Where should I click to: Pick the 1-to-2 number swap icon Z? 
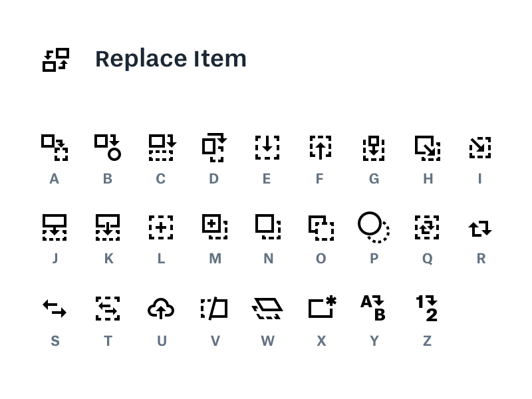pos(427,309)
